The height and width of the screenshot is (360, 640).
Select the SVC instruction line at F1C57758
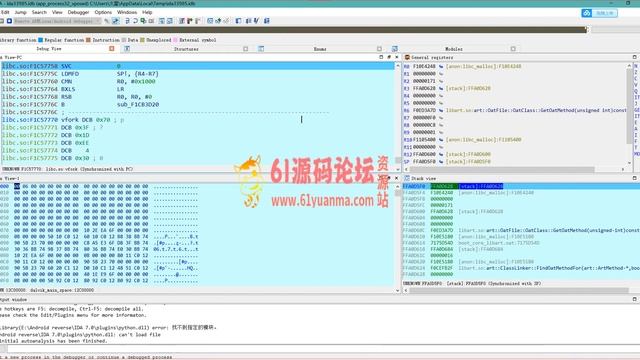(x=197, y=66)
